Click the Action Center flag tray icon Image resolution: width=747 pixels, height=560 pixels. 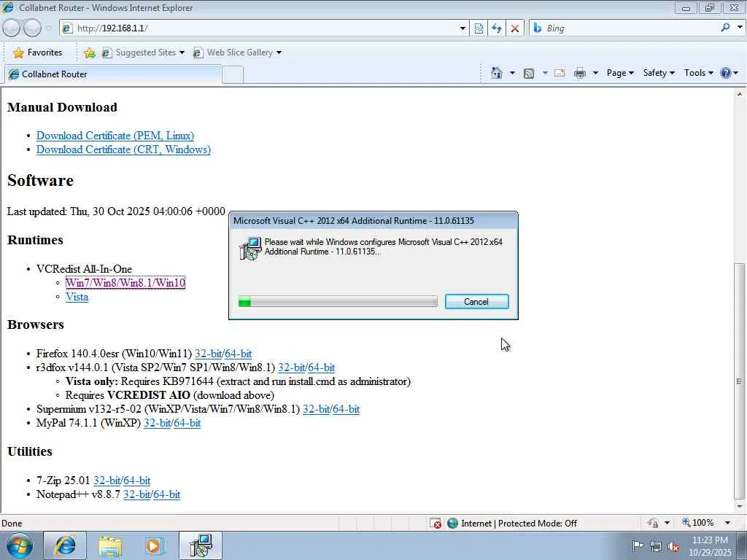pos(637,545)
